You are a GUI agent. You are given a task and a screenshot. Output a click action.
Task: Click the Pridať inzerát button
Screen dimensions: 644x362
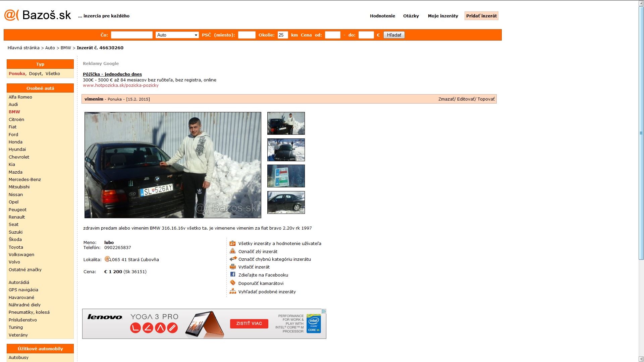[x=481, y=16]
